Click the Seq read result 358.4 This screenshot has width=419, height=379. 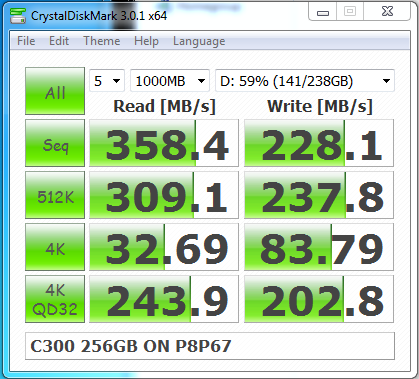pos(164,143)
